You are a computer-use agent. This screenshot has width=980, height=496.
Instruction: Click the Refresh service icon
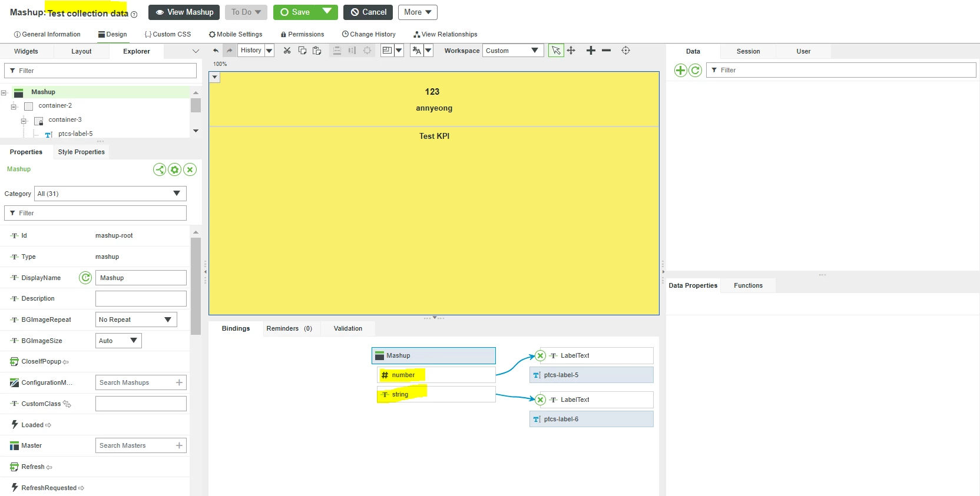click(15, 467)
